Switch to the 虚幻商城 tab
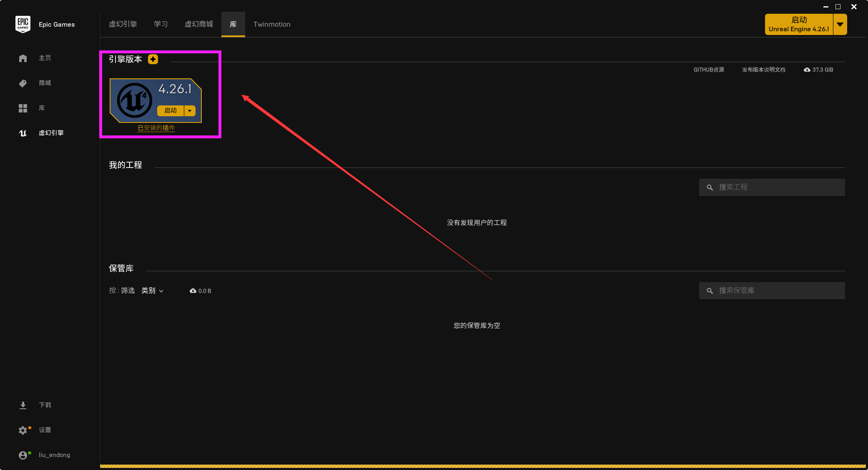Screen dimensions: 868x470 tap(199, 24)
